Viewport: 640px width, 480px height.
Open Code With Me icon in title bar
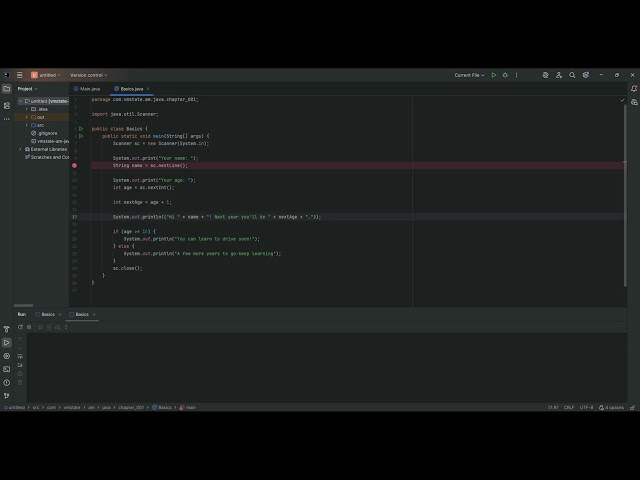(x=559, y=75)
